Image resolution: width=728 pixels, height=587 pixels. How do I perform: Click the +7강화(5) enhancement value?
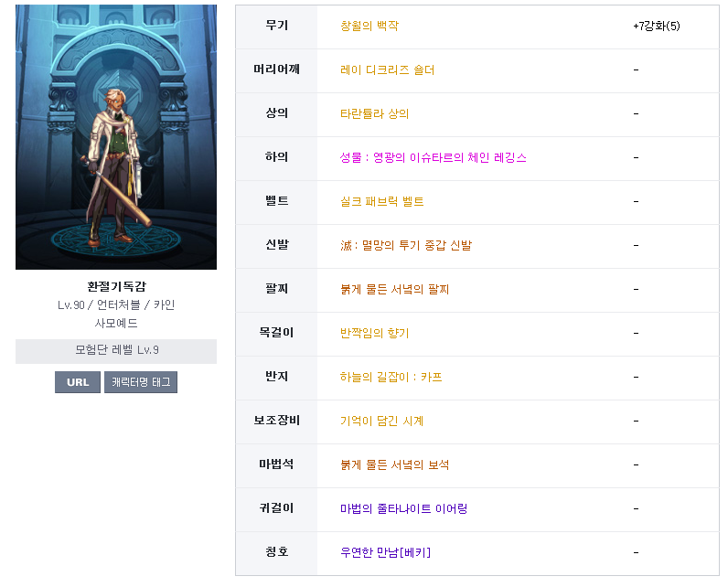pyautogui.click(x=656, y=26)
